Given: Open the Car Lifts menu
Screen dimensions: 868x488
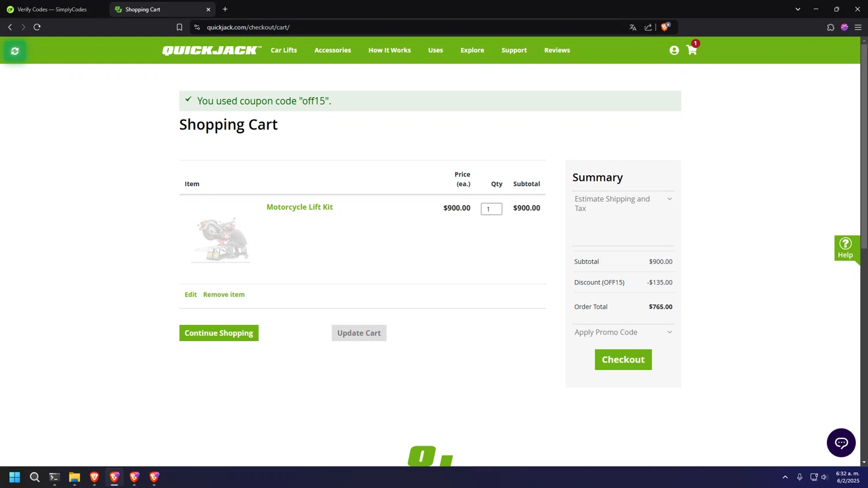Looking at the screenshot, I should click(284, 50).
